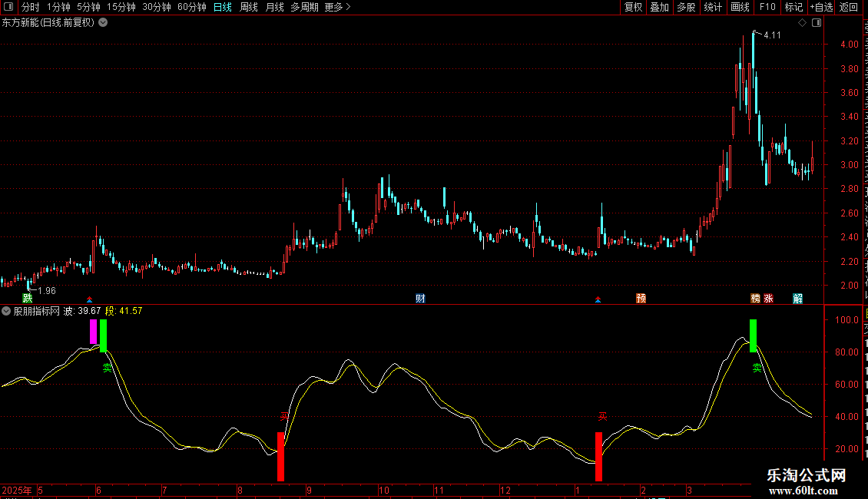Image resolution: width=868 pixels, height=499 pixels.
Task: Click the 4.11 high price label
Action: [x=772, y=35]
